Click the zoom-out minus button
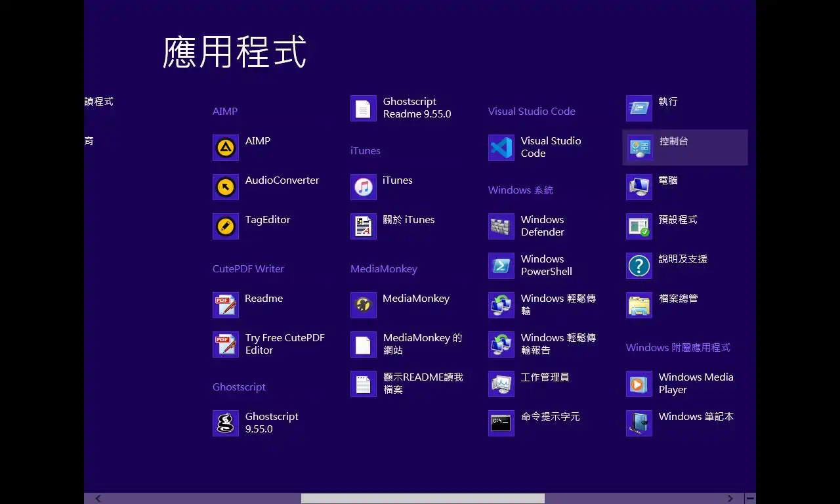 tap(750, 499)
